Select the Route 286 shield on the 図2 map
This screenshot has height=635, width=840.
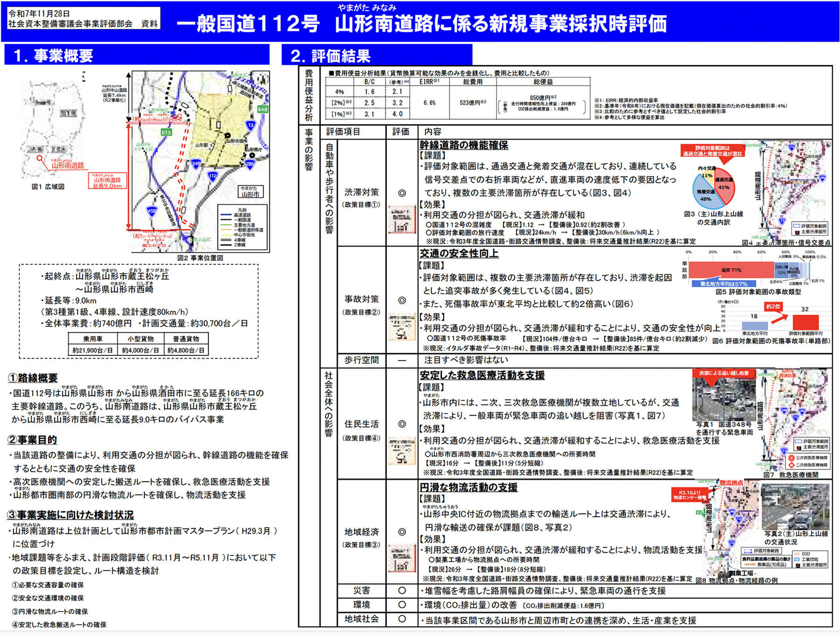click(x=250, y=163)
